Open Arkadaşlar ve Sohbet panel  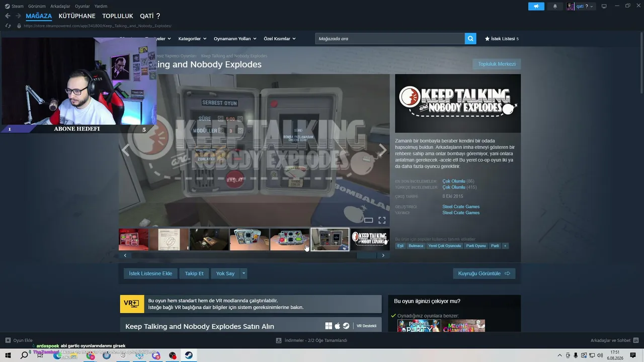(x=614, y=340)
